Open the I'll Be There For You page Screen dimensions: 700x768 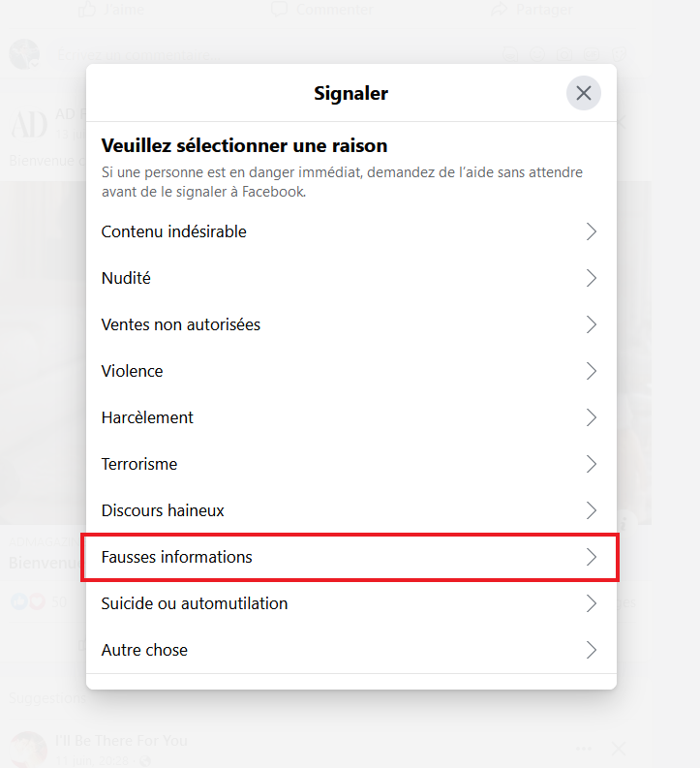click(x=121, y=741)
